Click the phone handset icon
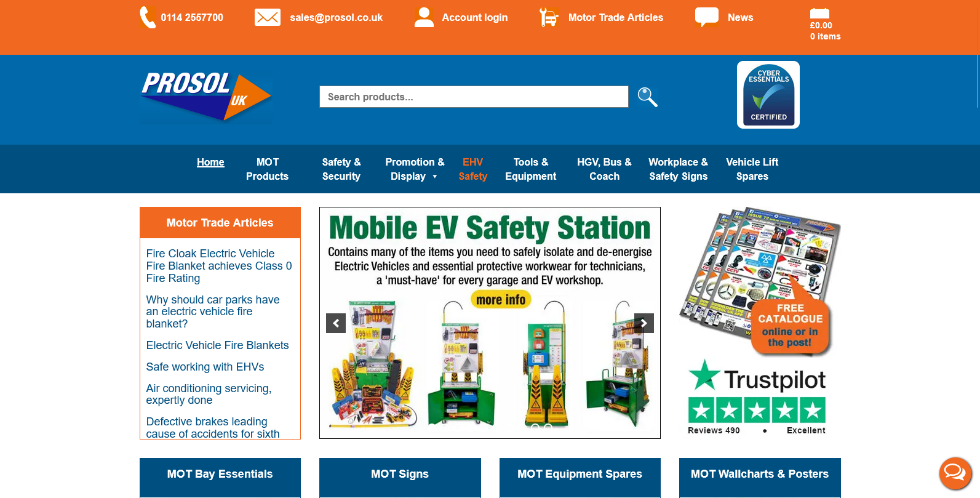 click(x=148, y=17)
